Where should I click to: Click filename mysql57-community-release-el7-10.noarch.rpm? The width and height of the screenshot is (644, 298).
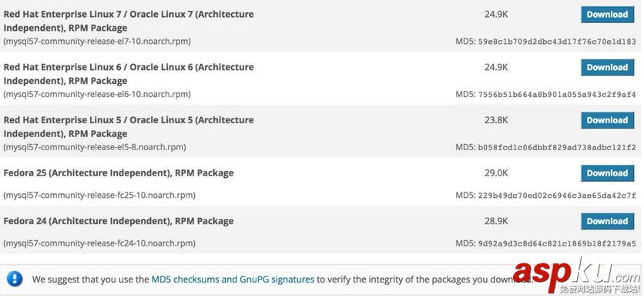click(x=97, y=42)
